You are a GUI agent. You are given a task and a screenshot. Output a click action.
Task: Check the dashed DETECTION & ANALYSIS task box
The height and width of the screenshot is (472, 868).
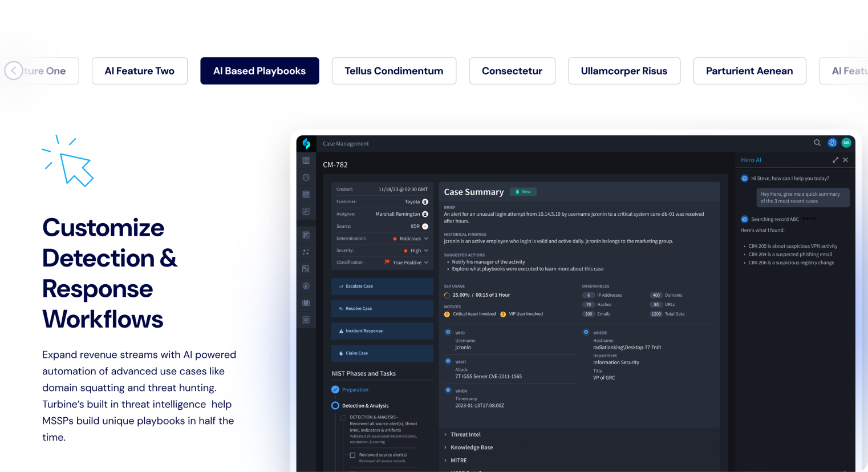(343, 418)
